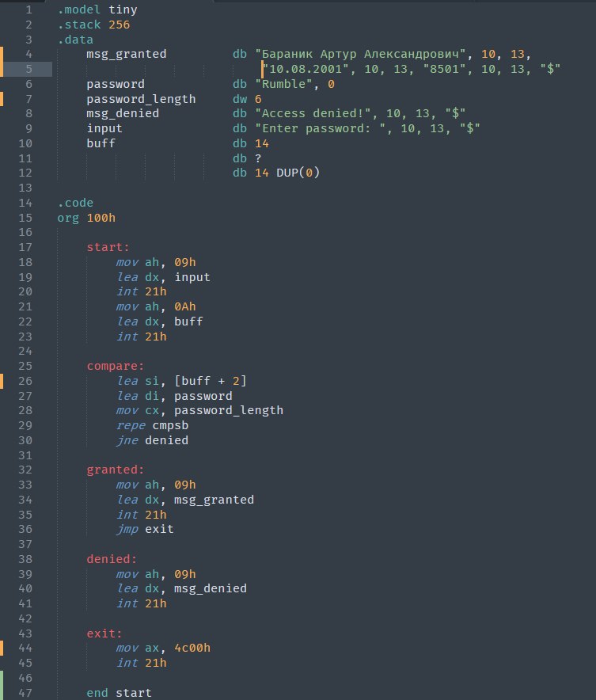Click the 'granted:' label
This screenshot has width=596, height=700.
click(x=116, y=470)
